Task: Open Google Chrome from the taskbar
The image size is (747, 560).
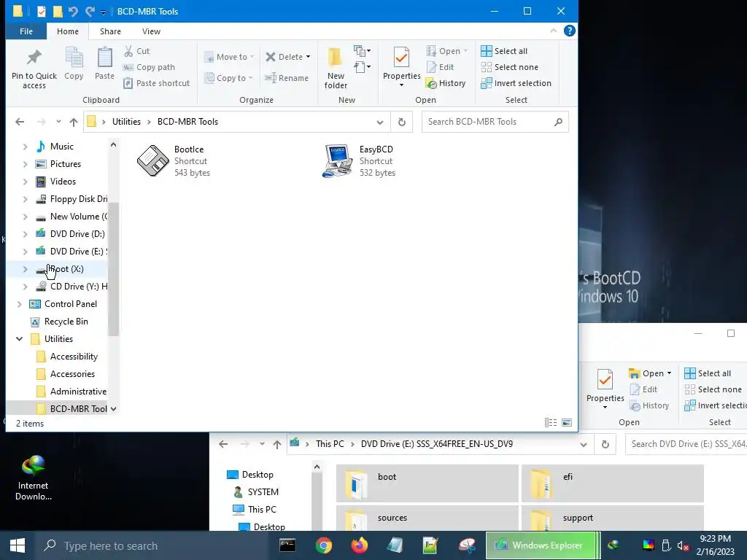Action: (323, 545)
